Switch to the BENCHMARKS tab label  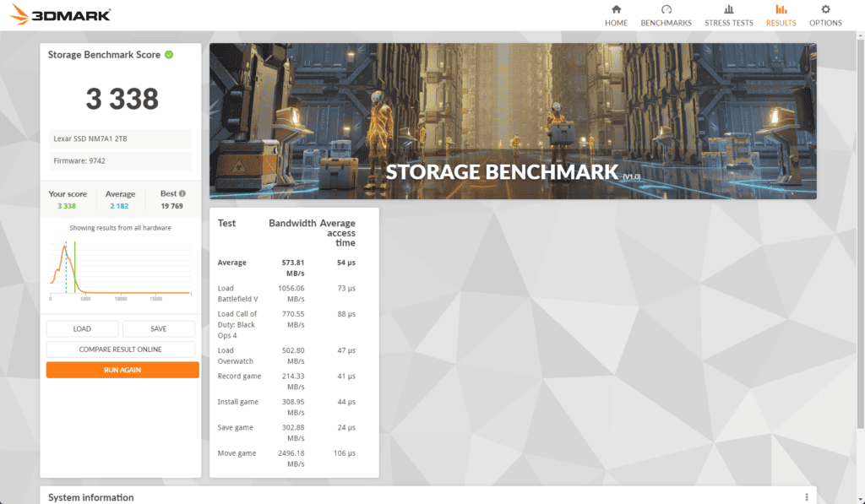point(666,23)
